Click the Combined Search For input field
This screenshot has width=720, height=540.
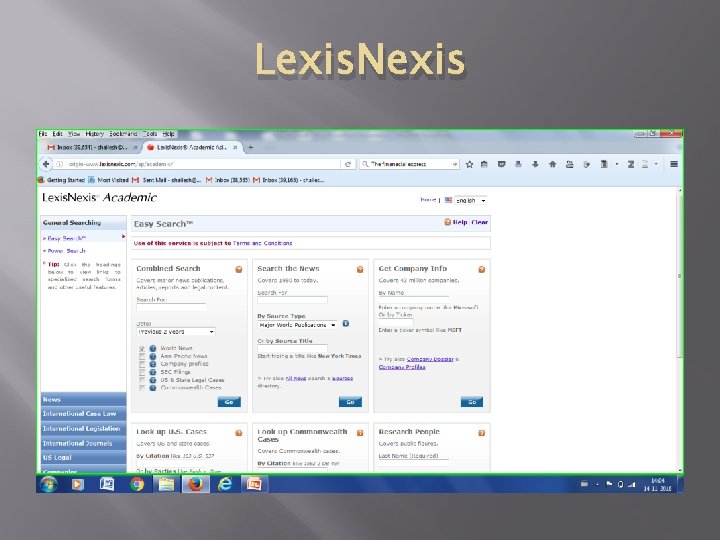point(171,307)
